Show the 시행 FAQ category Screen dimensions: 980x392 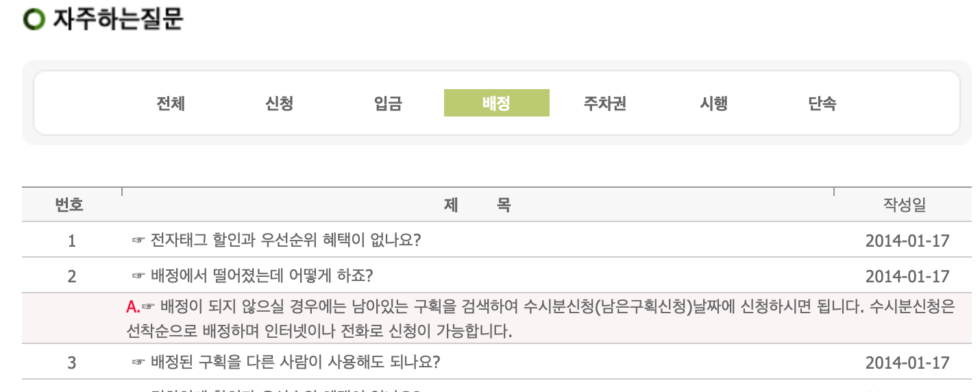tap(713, 103)
